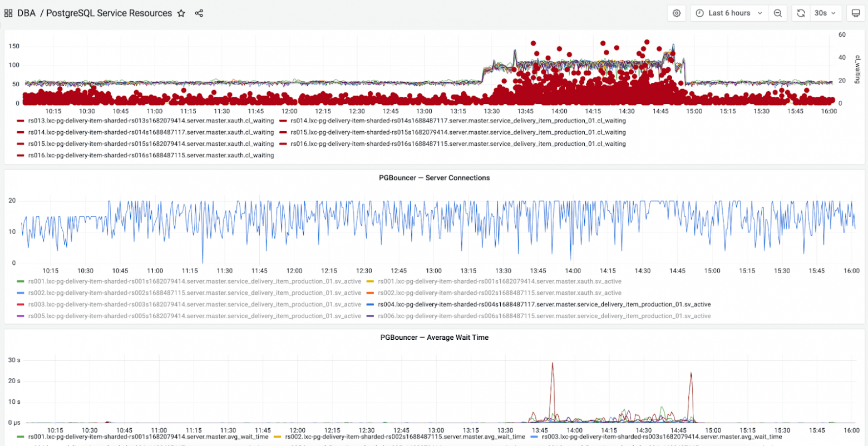The width and height of the screenshot is (868, 446).
Task: Click the PostgreSQL Service Resources title
Action: tap(108, 13)
